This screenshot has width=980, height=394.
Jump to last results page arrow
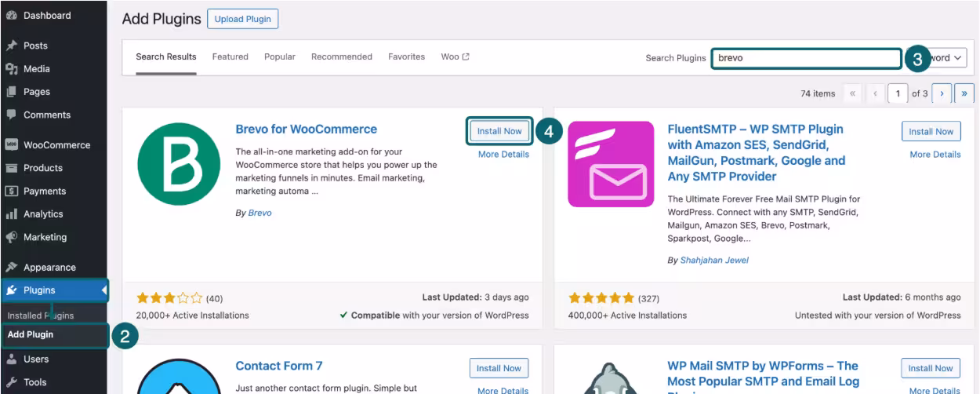pyautogui.click(x=964, y=93)
